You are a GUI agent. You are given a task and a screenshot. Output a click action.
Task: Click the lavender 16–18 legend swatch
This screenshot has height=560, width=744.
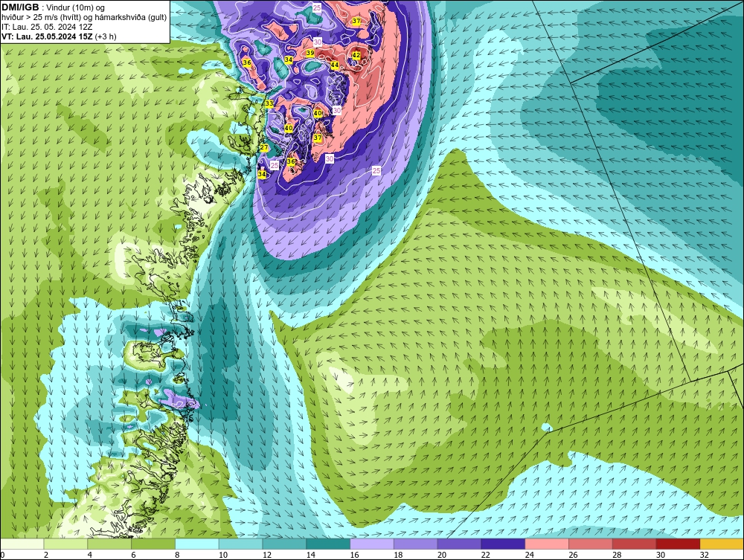372,544
